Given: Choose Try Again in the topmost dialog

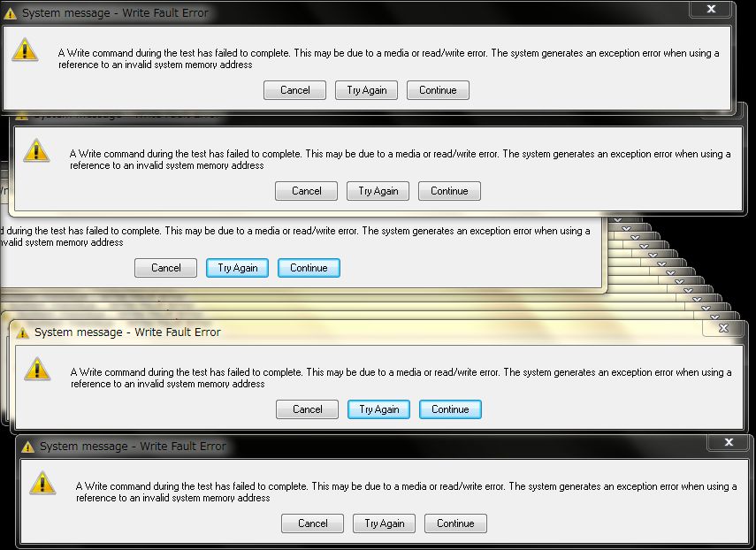Looking at the screenshot, I should coord(366,90).
